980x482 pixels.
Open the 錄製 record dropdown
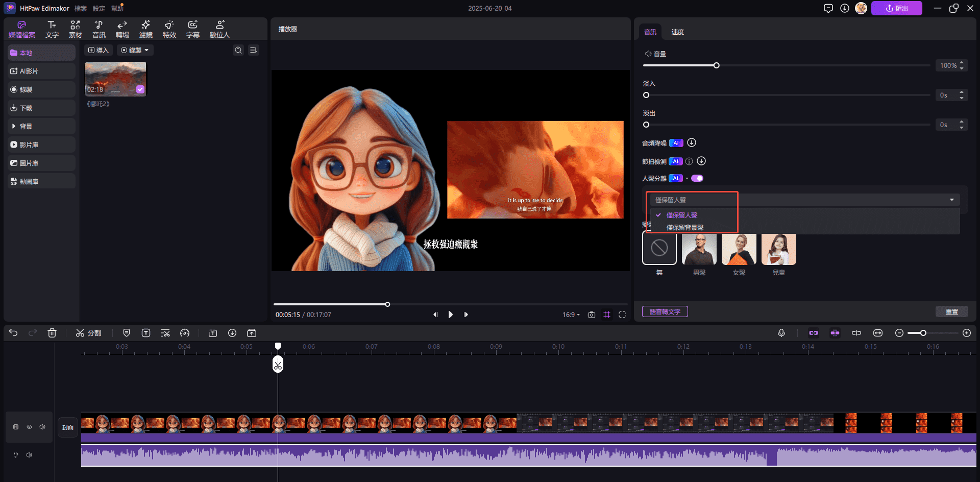135,50
